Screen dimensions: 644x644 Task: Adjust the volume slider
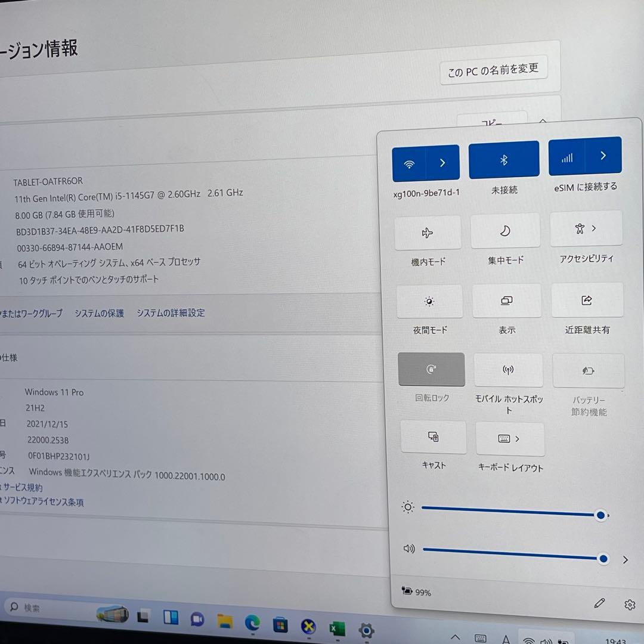click(x=515, y=553)
